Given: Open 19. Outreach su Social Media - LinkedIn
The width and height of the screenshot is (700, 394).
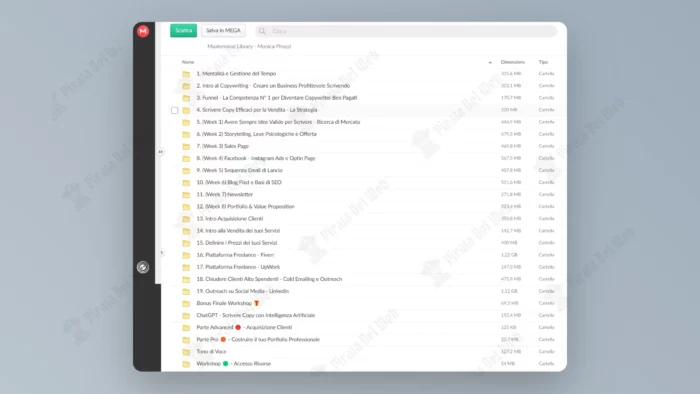Looking at the screenshot, I should [242, 291].
